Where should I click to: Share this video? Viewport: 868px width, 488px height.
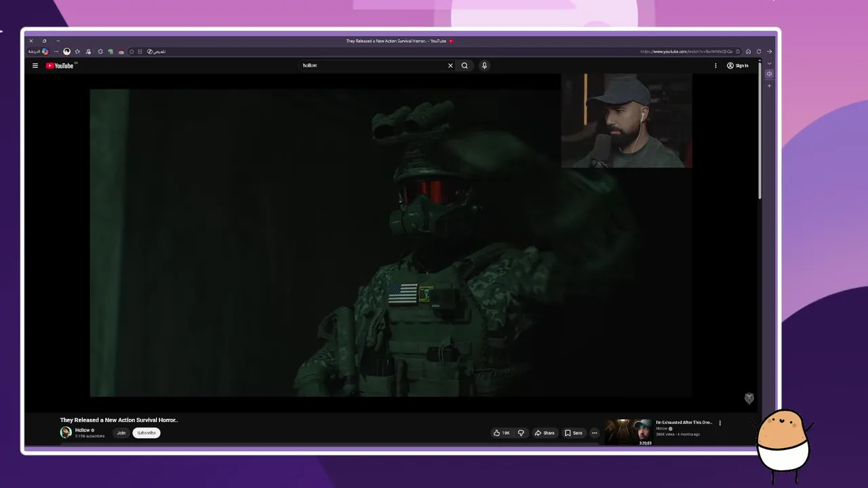pyautogui.click(x=545, y=433)
